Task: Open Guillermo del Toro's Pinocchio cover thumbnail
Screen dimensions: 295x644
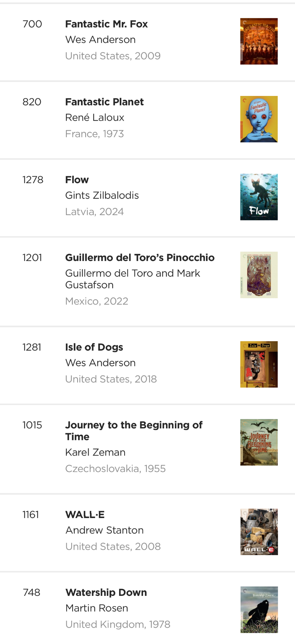Action: (x=259, y=275)
